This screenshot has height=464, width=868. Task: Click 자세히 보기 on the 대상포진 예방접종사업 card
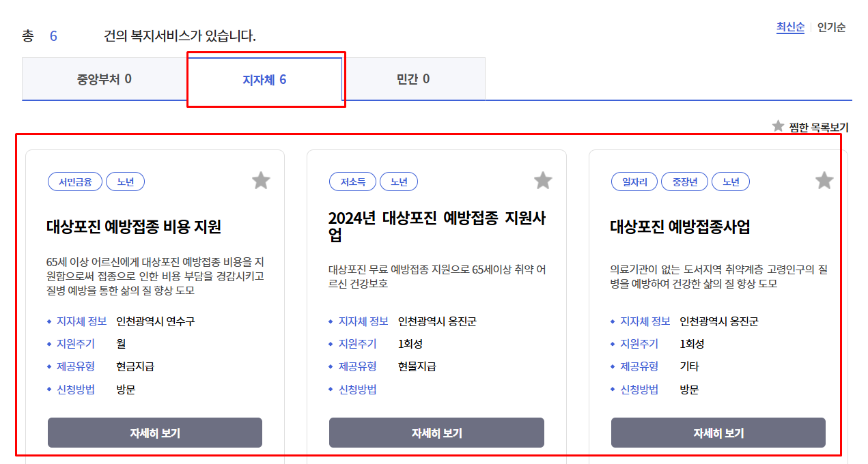718,432
